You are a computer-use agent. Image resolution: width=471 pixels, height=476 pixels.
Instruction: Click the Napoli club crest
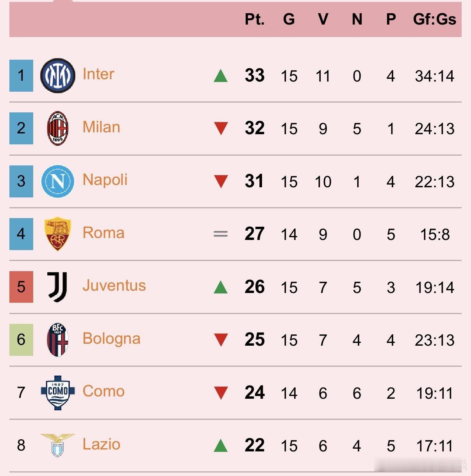pos(57,181)
